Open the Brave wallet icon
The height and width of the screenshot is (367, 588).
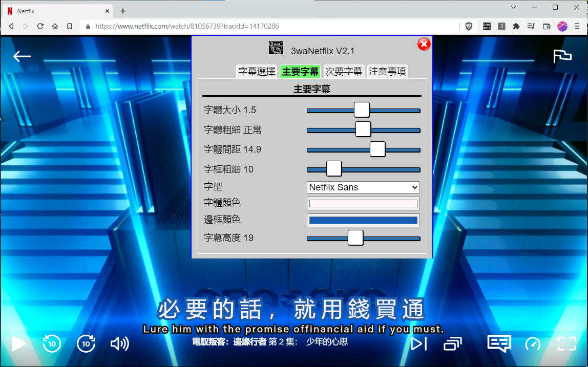(x=547, y=26)
